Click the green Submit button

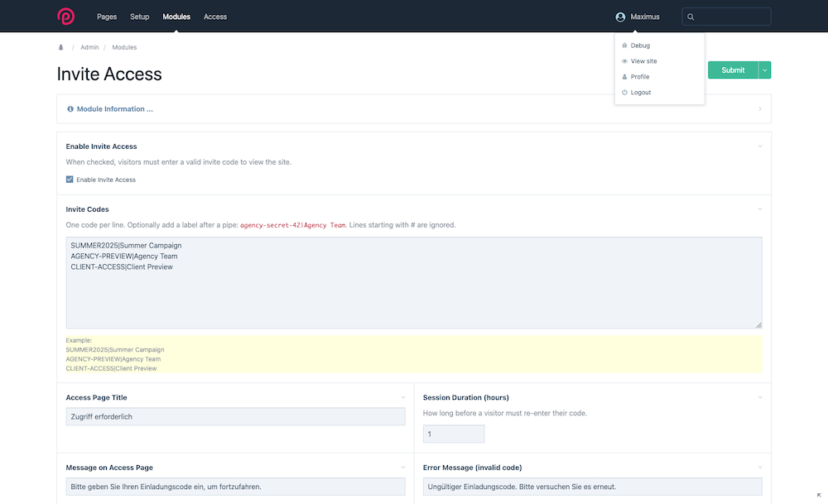point(732,70)
